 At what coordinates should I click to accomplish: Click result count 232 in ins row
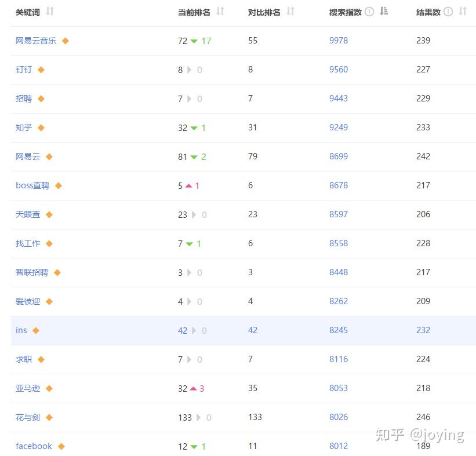tap(423, 330)
